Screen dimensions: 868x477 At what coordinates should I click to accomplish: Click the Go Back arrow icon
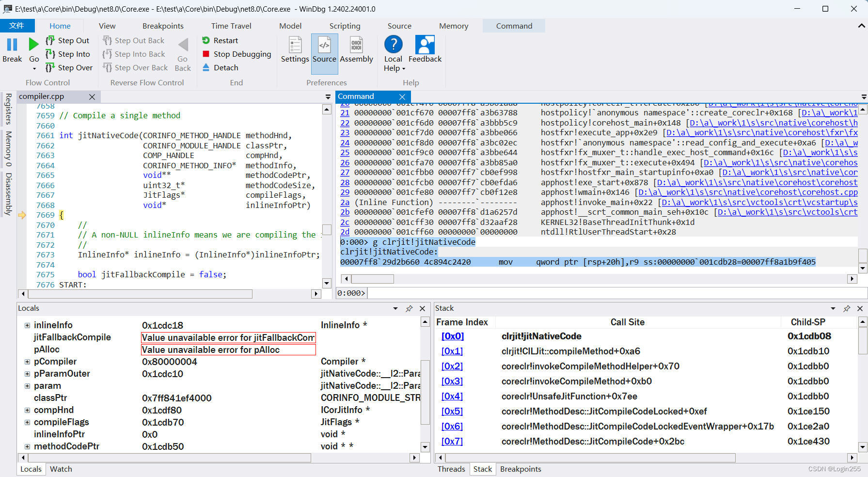pos(183,45)
